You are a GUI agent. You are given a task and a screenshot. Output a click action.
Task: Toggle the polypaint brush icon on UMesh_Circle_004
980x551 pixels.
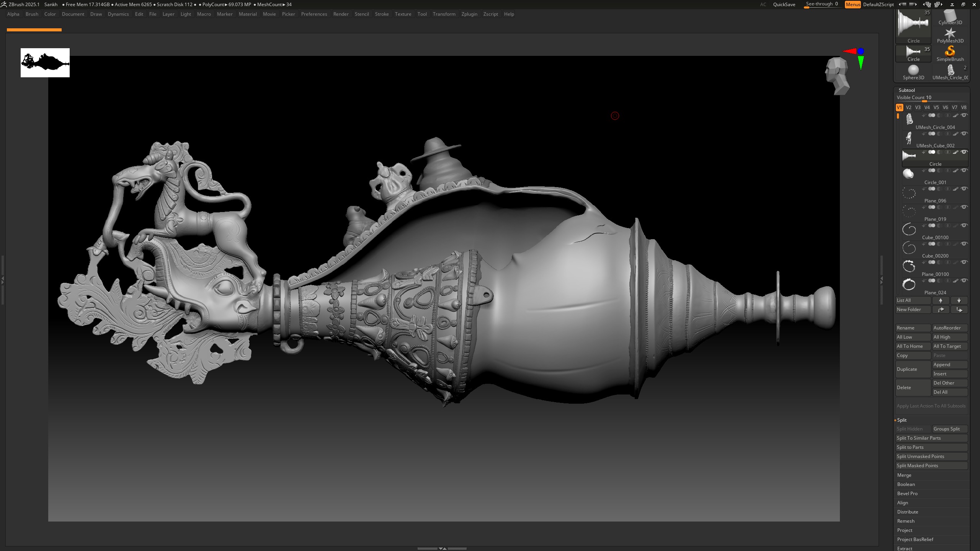(x=955, y=115)
